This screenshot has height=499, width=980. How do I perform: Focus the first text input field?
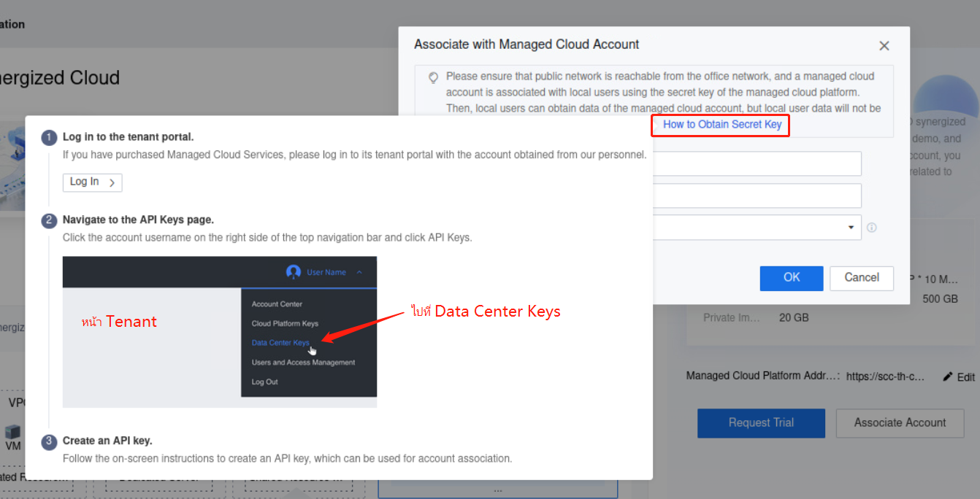756,164
